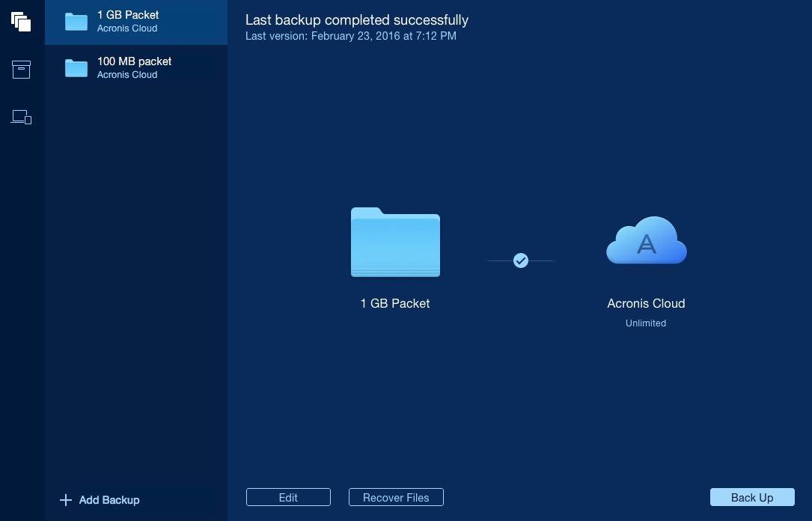Image resolution: width=812 pixels, height=521 pixels.
Task: Click the large source folder icon
Action: coord(396,242)
